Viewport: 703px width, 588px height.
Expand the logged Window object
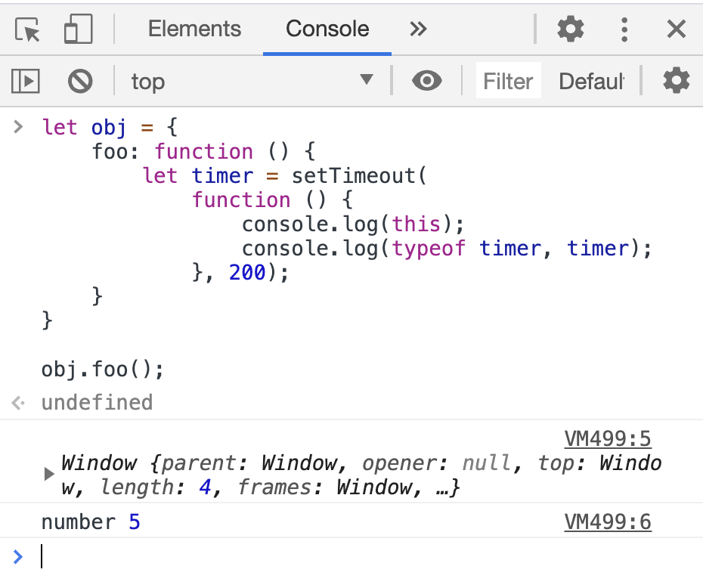click(x=49, y=475)
